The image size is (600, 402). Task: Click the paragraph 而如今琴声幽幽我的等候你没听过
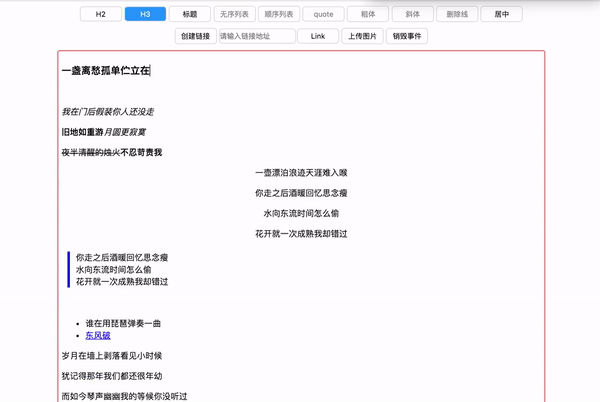124,396
